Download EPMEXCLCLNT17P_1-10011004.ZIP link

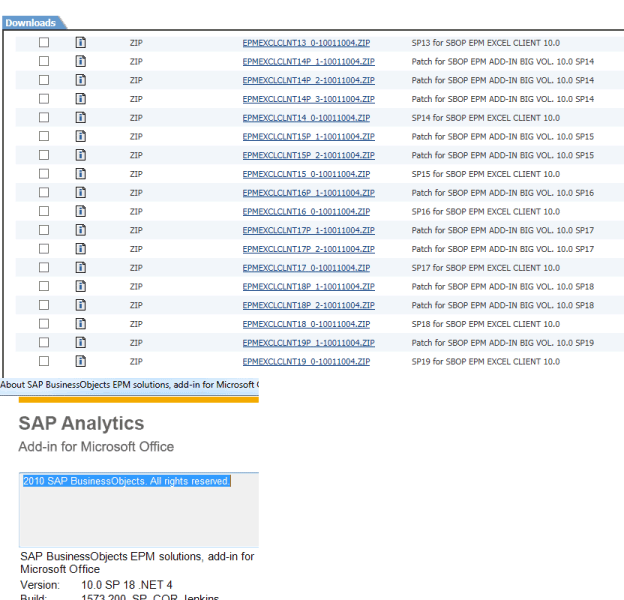(x=308, y=230)
